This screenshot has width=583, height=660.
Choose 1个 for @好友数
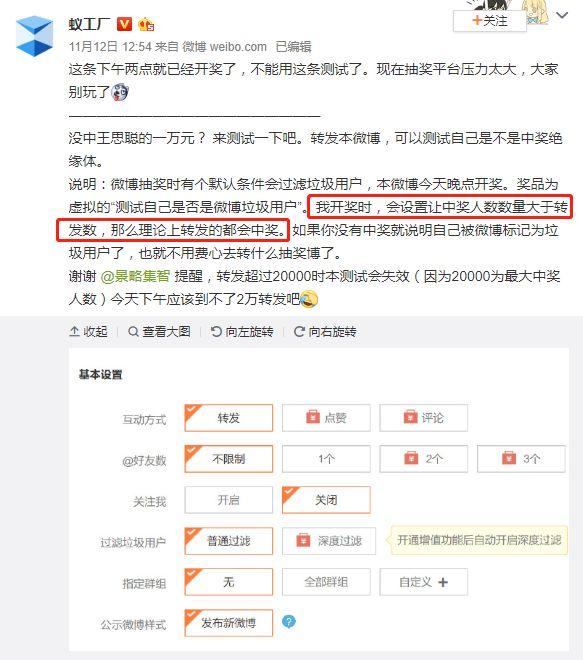click(x=326, y=458)
